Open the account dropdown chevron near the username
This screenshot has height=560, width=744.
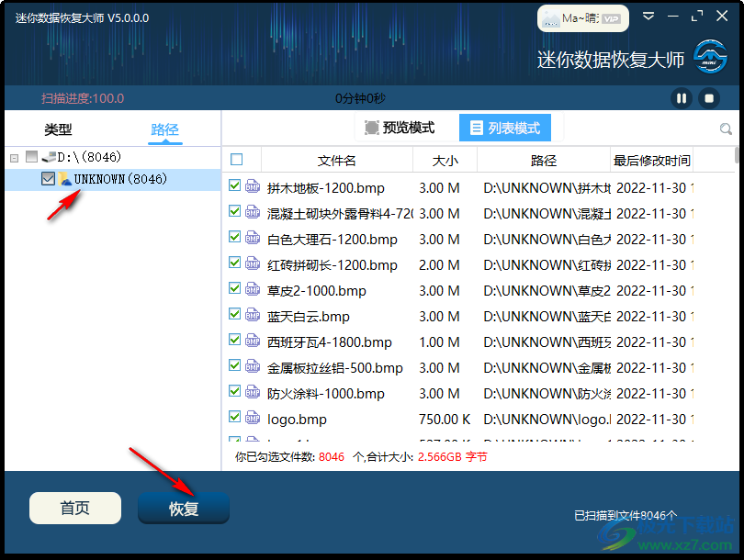click(x=649, y=17)
